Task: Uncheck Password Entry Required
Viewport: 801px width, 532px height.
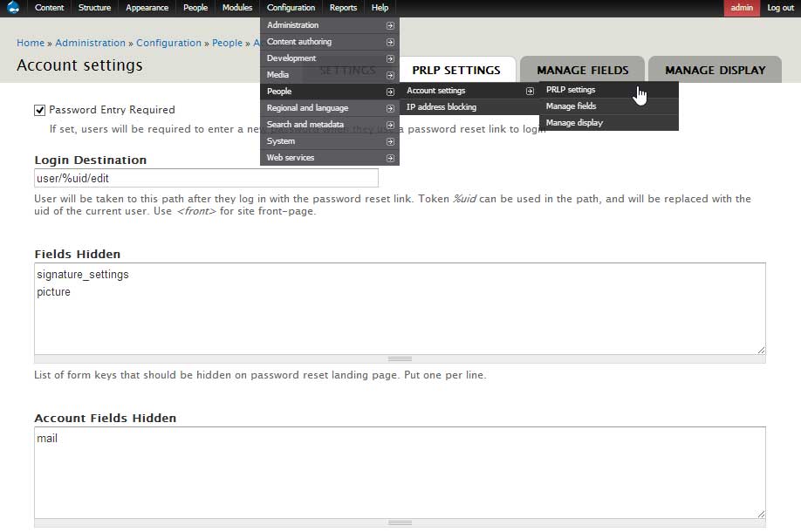Action: [38, 109]
